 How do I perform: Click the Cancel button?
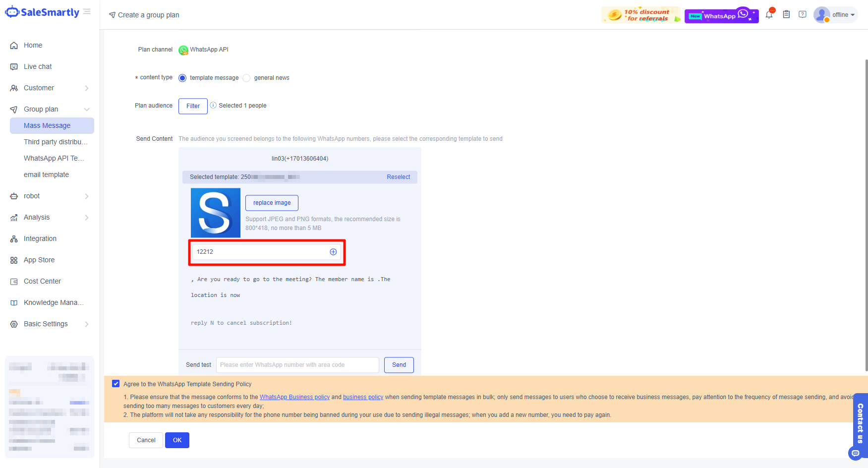pyautogui.click(x=146, y=440)
